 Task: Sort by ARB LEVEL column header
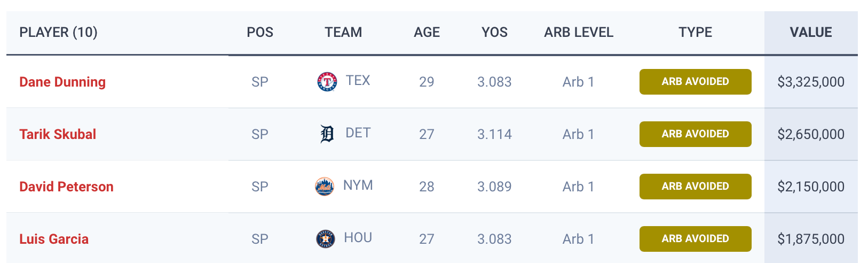click(579, 33)
